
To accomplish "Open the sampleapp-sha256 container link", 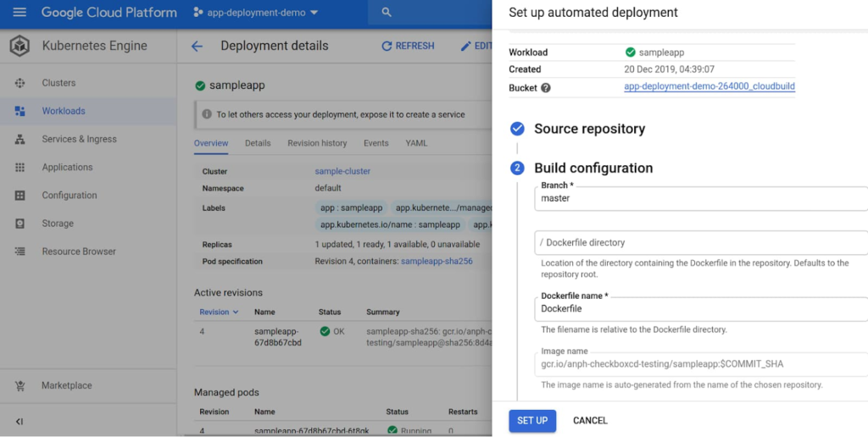I will click(437, 261).
